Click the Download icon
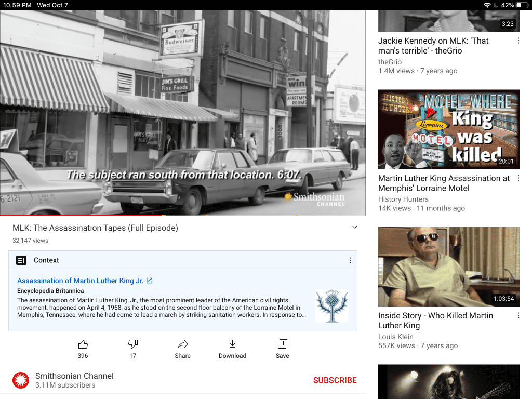Viewport: 532px width, 399px height. point(232,344)
